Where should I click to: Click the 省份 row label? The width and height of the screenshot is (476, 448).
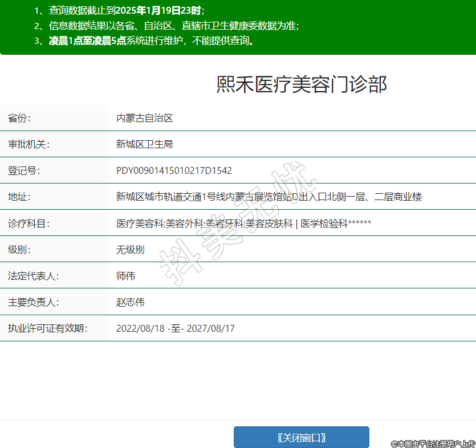(x=19, y=118)
